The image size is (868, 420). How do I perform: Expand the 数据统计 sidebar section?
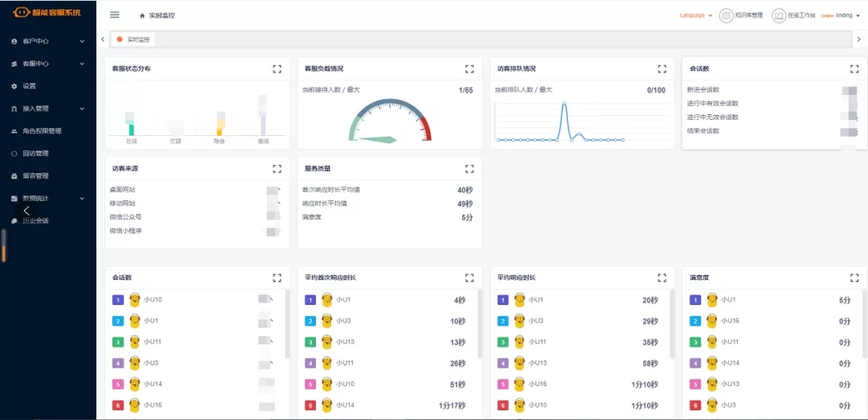(47, 198)
